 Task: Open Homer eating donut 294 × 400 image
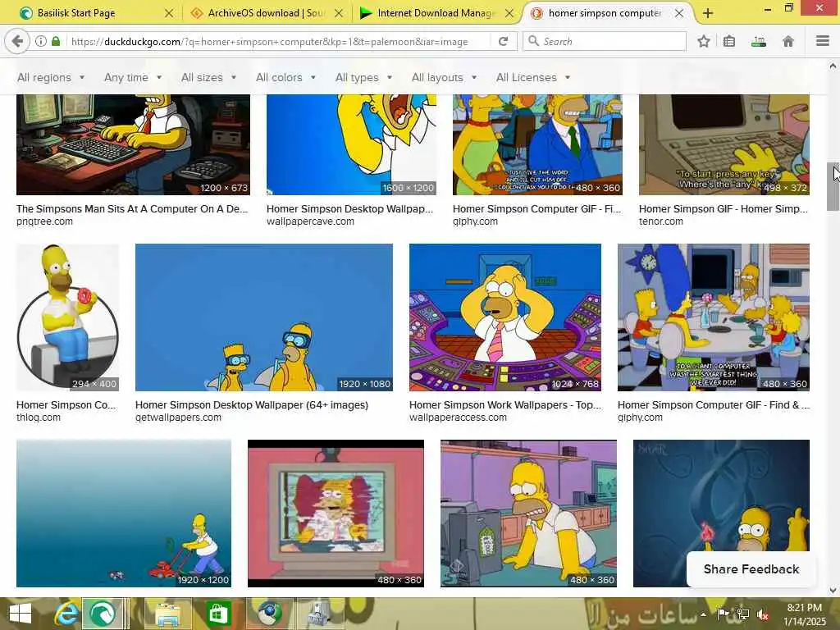(67, 317)
